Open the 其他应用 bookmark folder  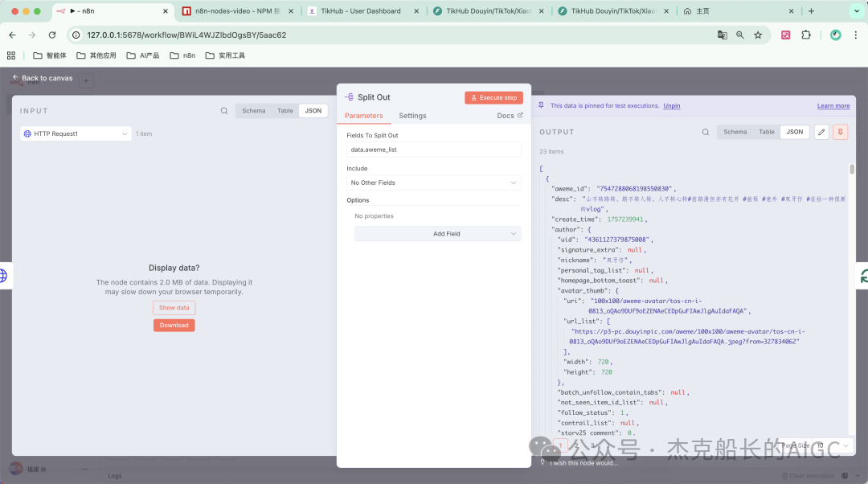96,55
